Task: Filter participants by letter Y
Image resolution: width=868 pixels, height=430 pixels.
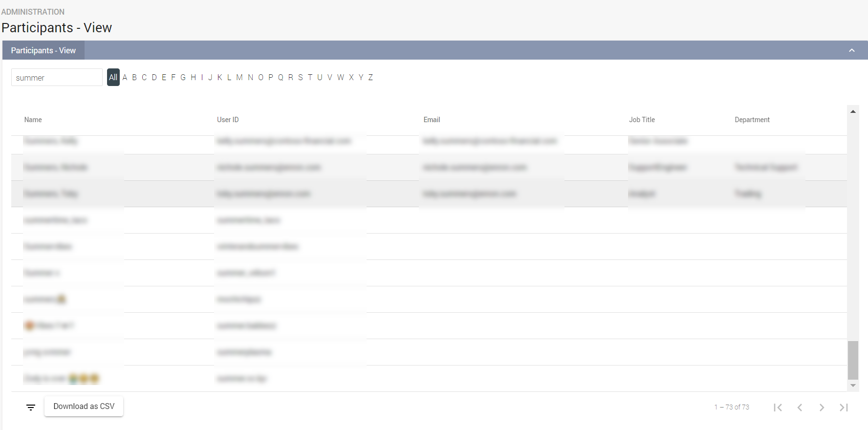Action: [361, 77]
